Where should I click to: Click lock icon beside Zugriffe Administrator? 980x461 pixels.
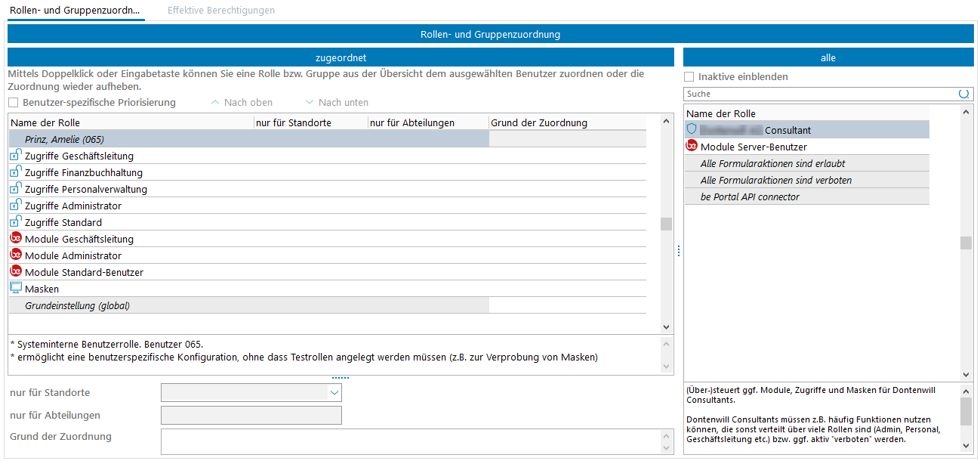(16, 206)
